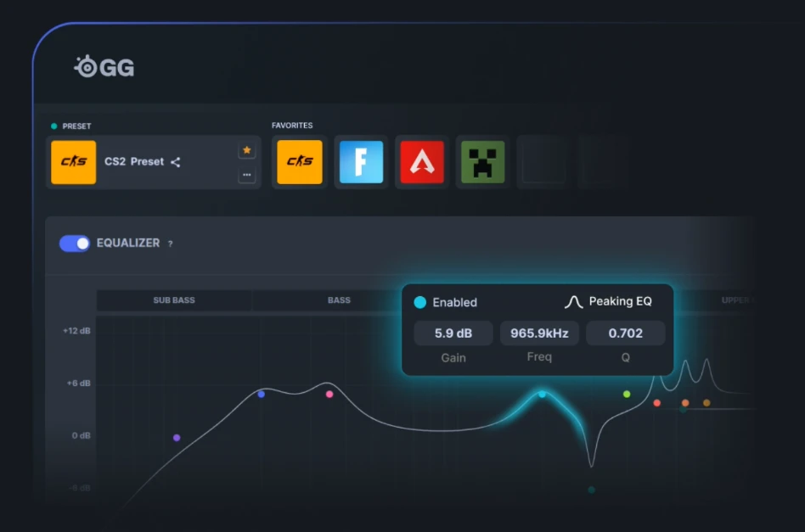Click the 0 dB axis label

click(x=82, y=435)
